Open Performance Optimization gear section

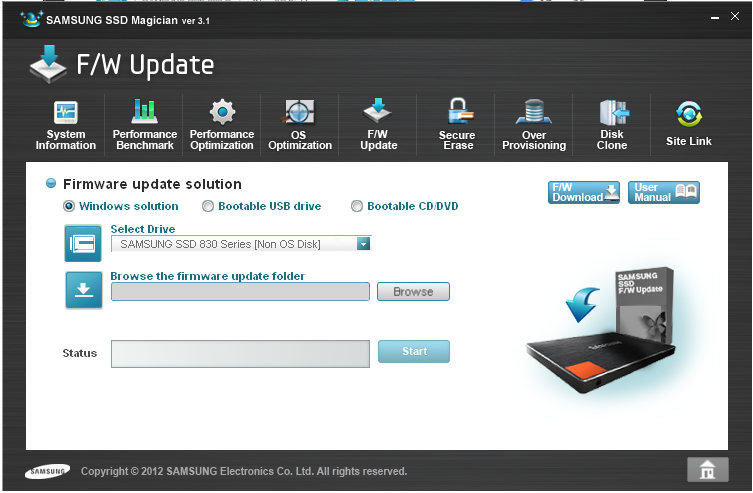[x=222, y=125]
